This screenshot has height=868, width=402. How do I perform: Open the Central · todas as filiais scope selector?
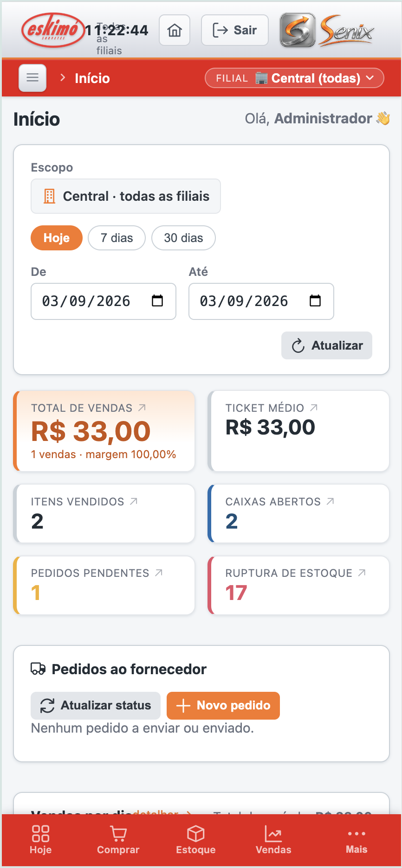tap(126, 196)
